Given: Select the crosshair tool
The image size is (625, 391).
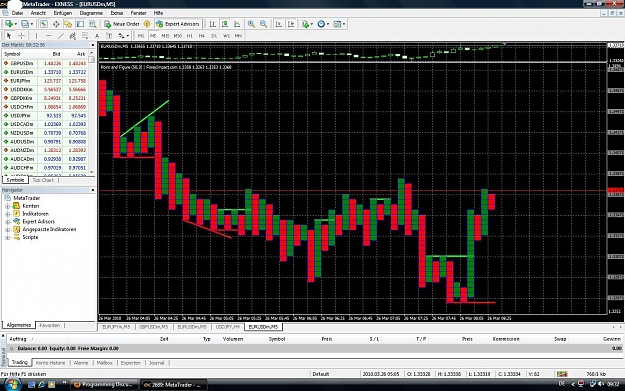Looking at the screenshot, I should coord(22,36).
